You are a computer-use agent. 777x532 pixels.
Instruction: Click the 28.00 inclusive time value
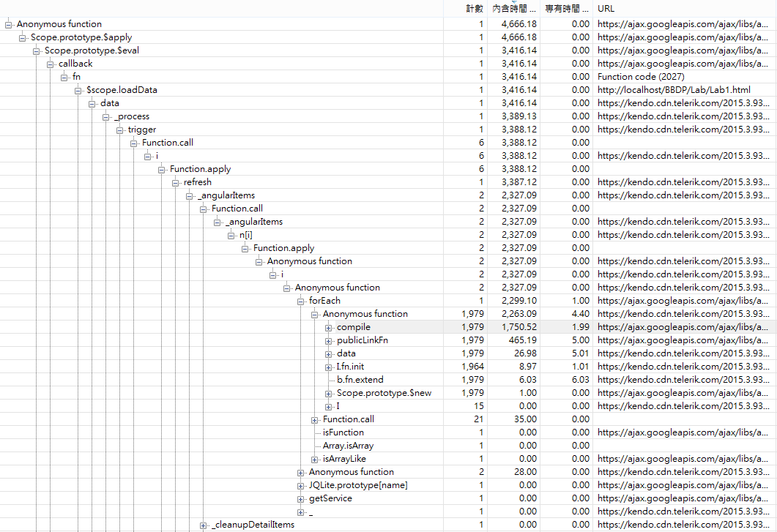pos(525,472)
